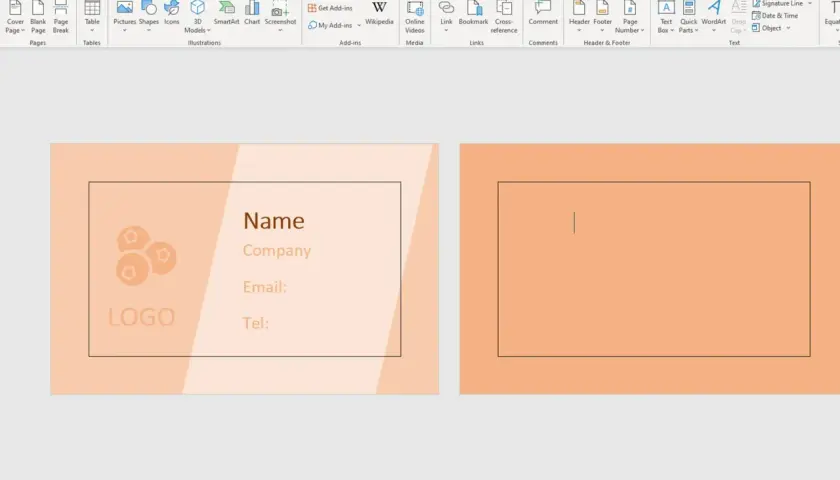This screenshot has width=840, height=480.
Task: Add a Signature Line
Action: pos(778,3)
